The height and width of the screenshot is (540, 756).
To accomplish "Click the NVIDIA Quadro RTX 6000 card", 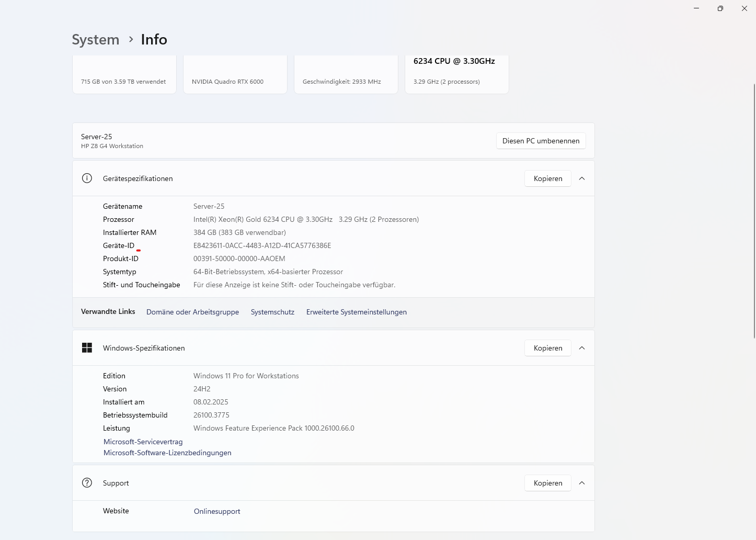I will point(235,74).
